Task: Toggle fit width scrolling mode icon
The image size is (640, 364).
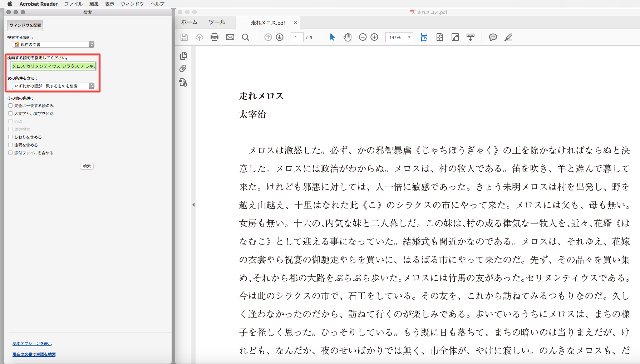Action: tap(424, 37)
